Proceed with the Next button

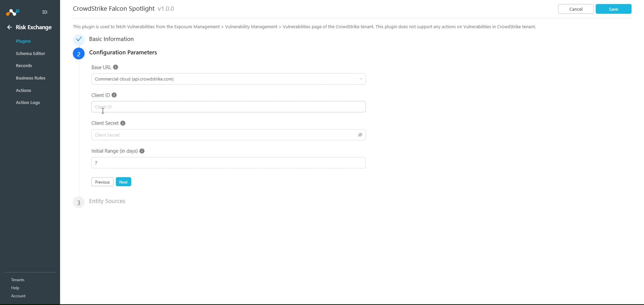coord(123,182)
